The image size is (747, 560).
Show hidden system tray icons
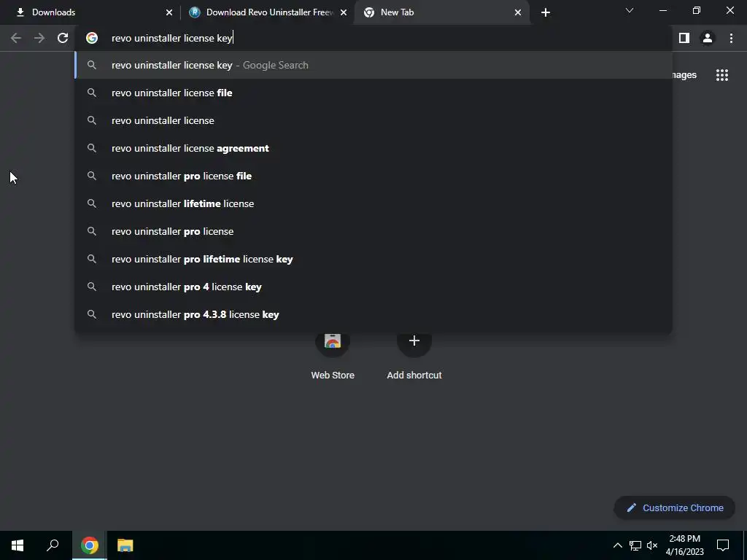click(617, 545)
